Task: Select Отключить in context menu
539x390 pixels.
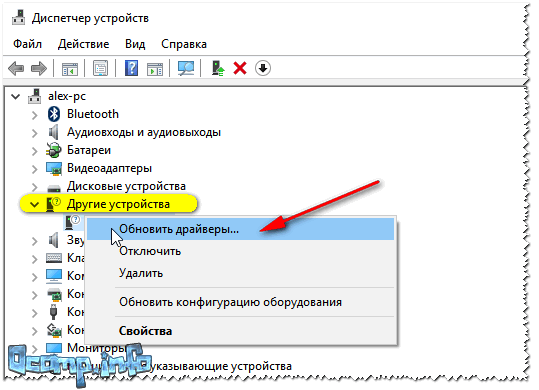Action: (x=150, y=251)
